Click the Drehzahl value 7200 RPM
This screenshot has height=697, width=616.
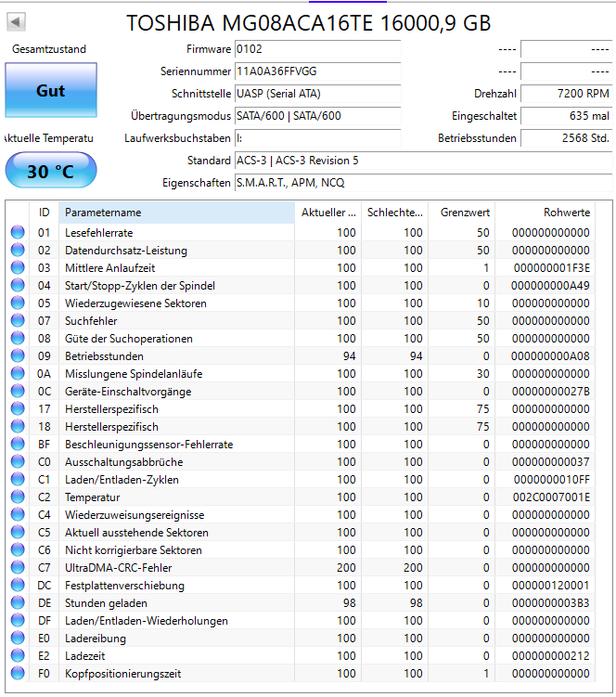point(566,94)
